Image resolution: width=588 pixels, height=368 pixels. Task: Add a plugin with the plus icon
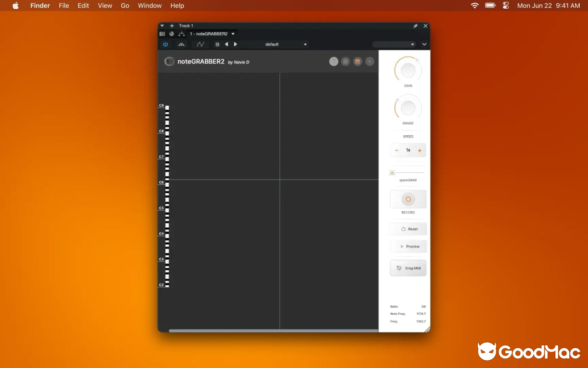click(172, 26)
